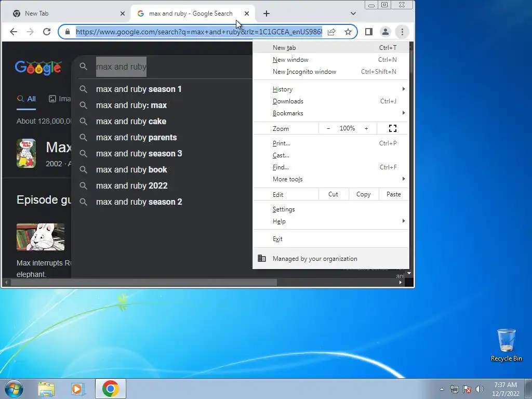Choose Find... in the menu
The height and width of the screenshot is (399, 532).
pos(330,167)
